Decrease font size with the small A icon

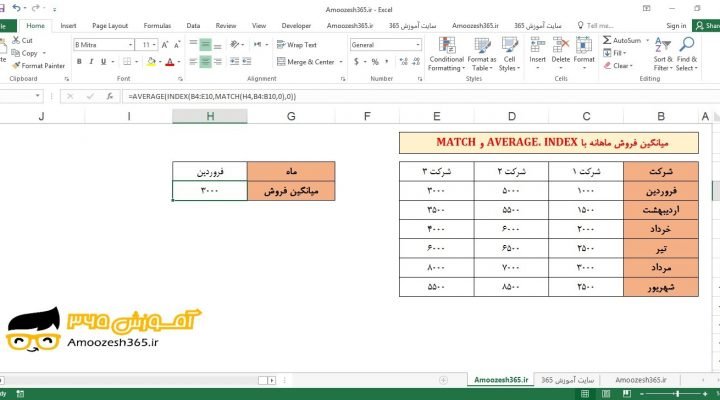[177, 45]
